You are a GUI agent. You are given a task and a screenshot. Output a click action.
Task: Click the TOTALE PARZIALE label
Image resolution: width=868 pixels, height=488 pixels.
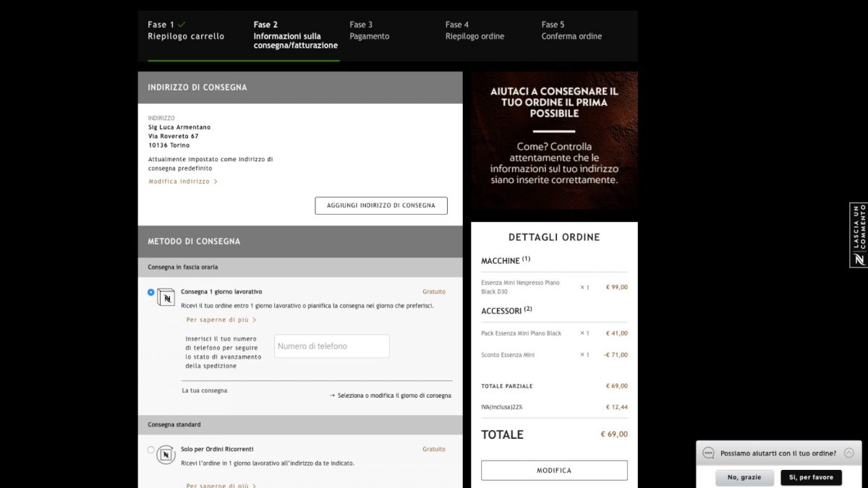(507, 386)
